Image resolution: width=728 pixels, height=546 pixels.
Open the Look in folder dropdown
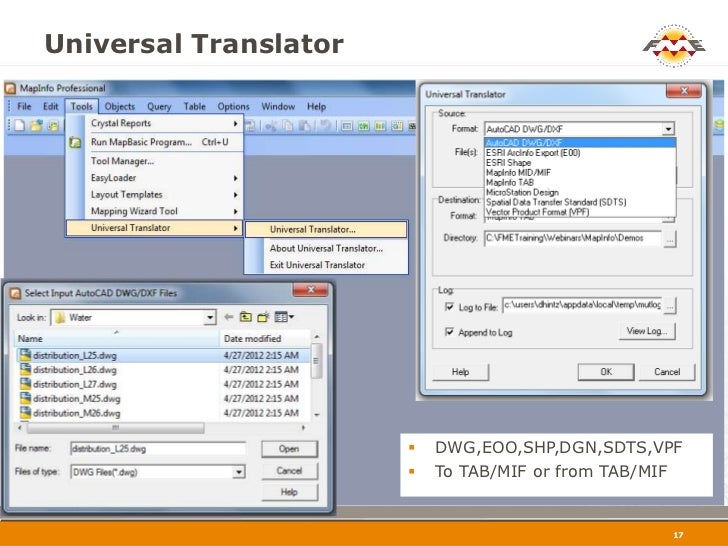(x=210, y=318)
